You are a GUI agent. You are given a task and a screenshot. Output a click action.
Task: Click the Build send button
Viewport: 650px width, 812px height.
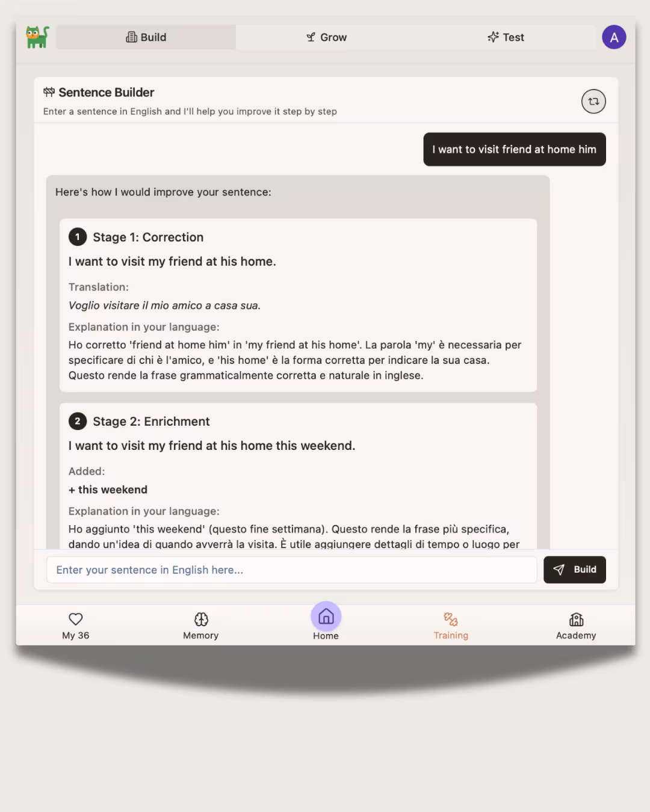pos(575,570)
